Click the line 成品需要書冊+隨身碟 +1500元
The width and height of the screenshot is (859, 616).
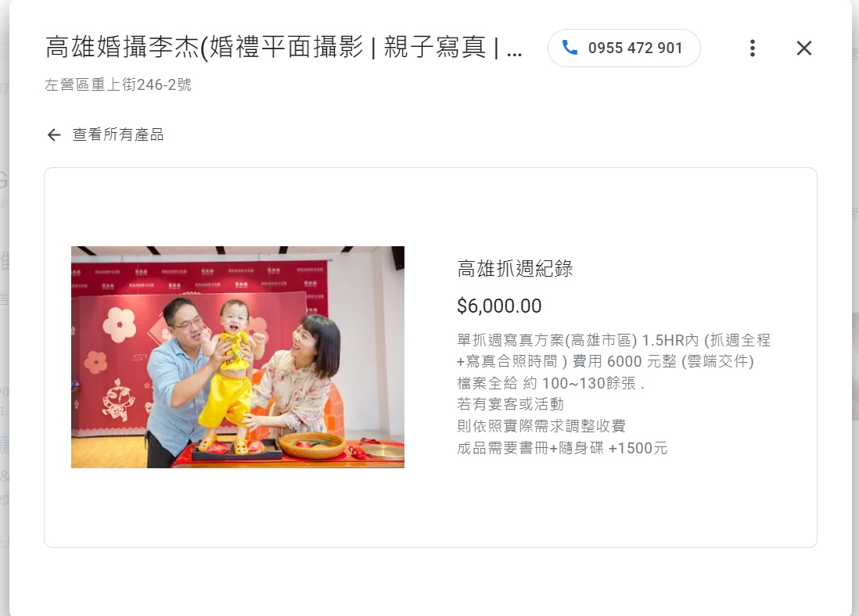(x=562, y=448)
